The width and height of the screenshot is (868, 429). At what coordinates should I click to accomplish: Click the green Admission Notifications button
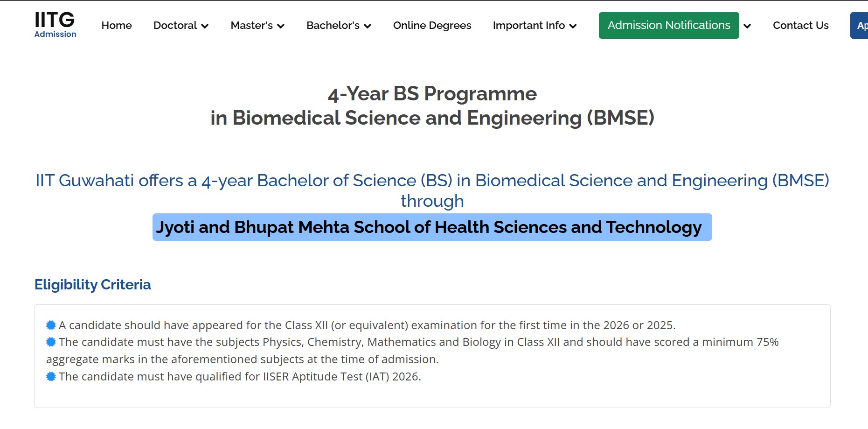pos(668,25)
